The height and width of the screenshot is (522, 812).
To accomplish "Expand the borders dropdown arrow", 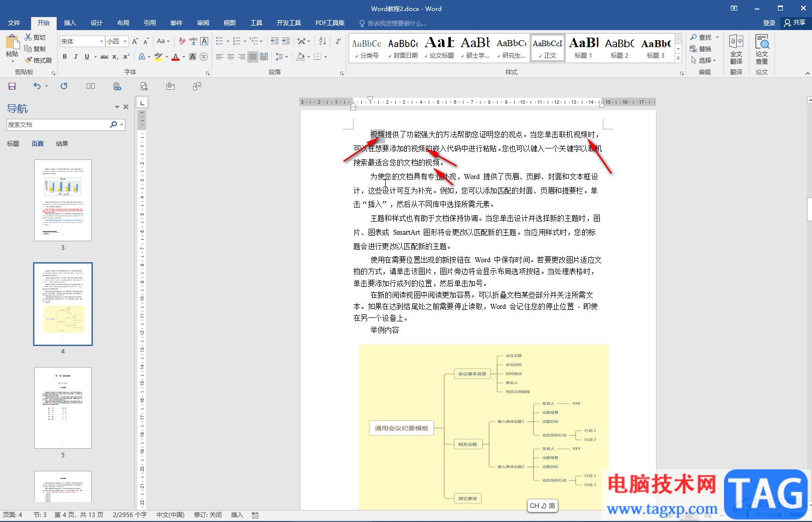I will [326, 57].
